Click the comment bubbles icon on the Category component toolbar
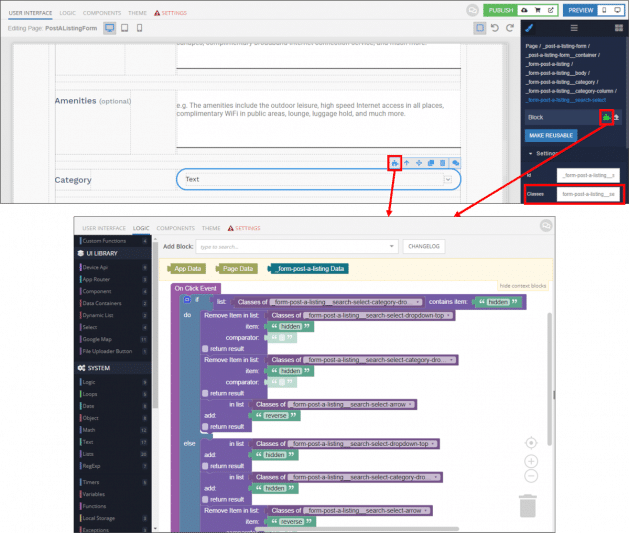Viewport: 629px width, 533px height. pyautogui.click(x=455, y=163)
